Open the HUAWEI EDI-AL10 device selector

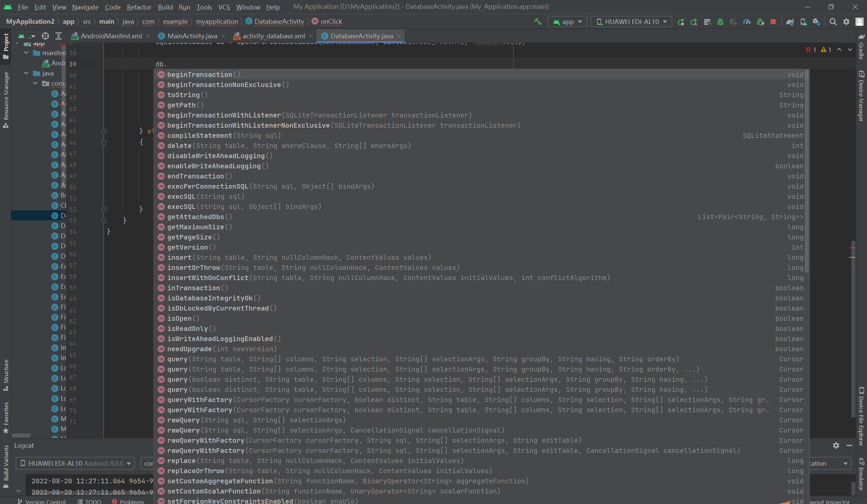631,22
